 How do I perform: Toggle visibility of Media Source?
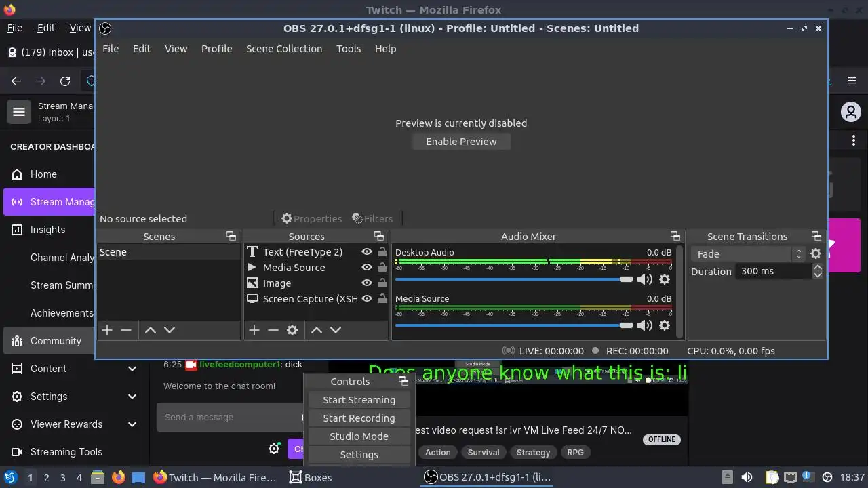pos(367,268)
